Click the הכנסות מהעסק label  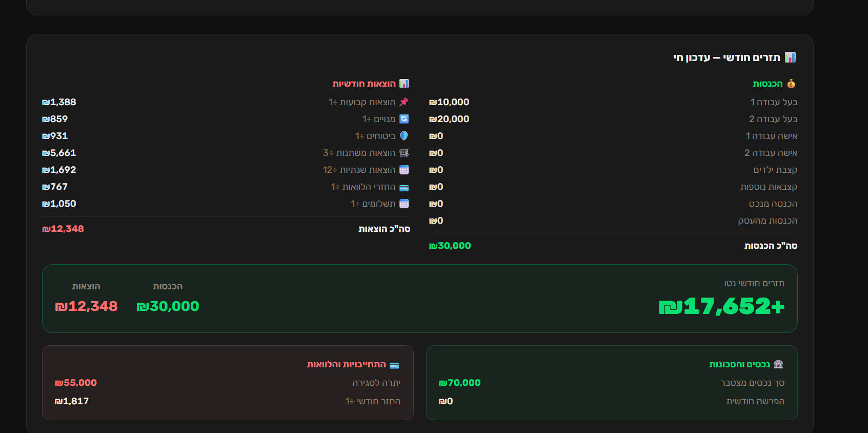[x=768, y=221]
